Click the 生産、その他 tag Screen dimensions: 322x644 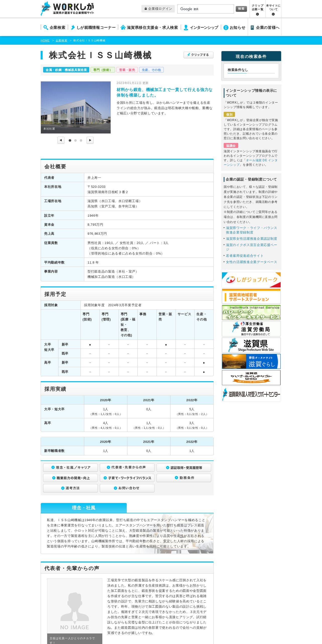pyautogui.click(x=151, y=70)
